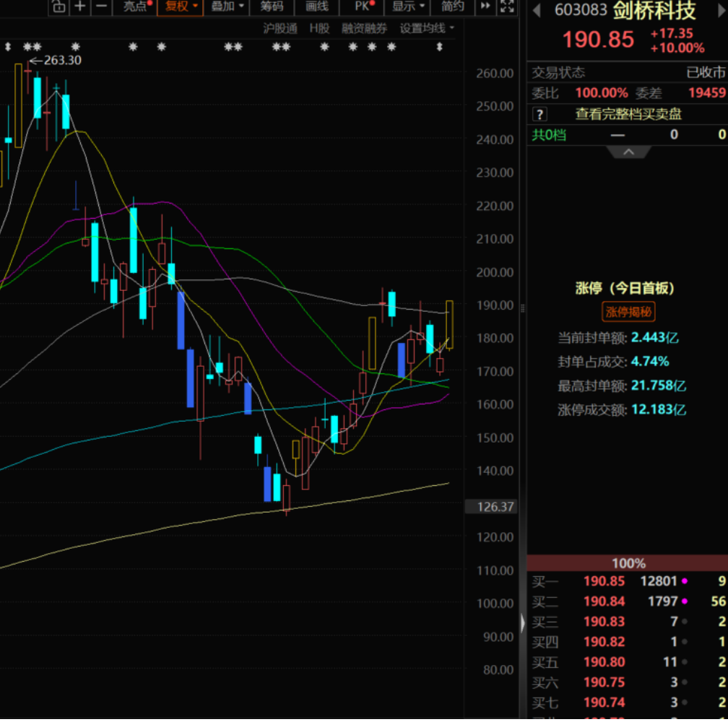728x722 pixels.
Task: Click the 涨停（今日首板）heading
Action: 625,289
